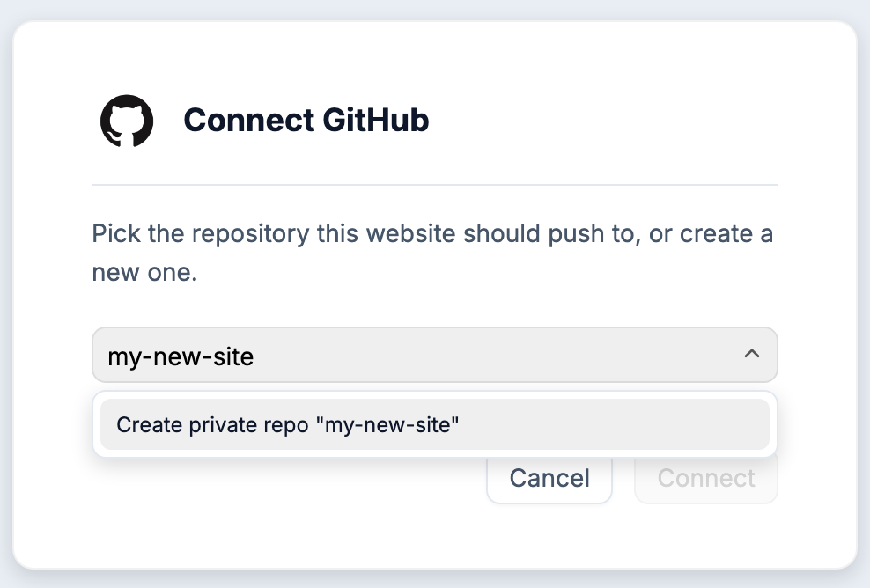The image size is (870, 588).
Task: Click the word "Connect" in the dialog title
Action: 249,120
